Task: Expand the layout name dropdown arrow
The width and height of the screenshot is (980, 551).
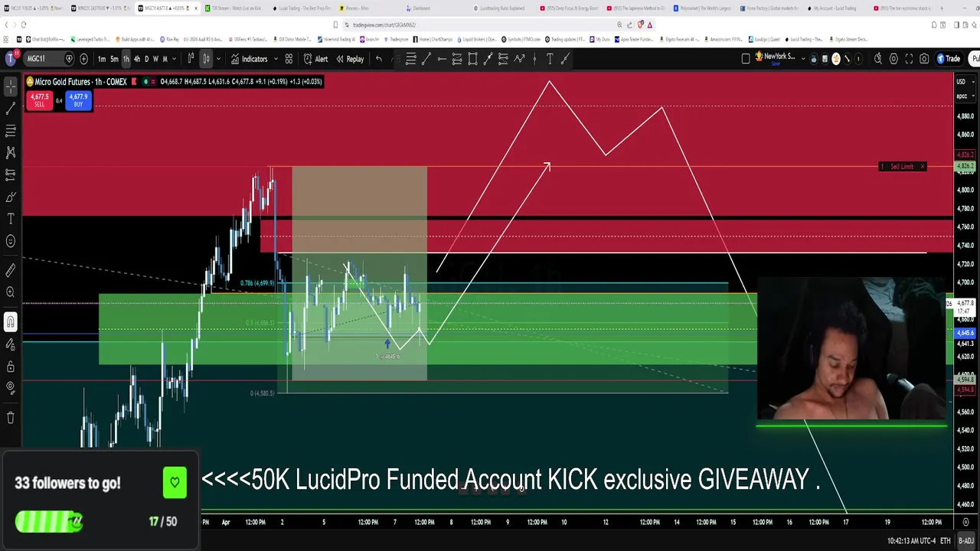Action: [803, 59]
